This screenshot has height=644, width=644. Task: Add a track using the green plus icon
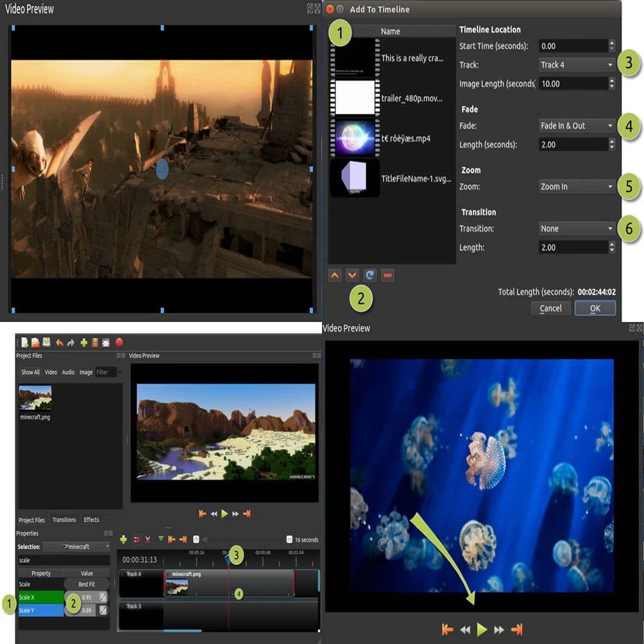click(x=124, y=539)
